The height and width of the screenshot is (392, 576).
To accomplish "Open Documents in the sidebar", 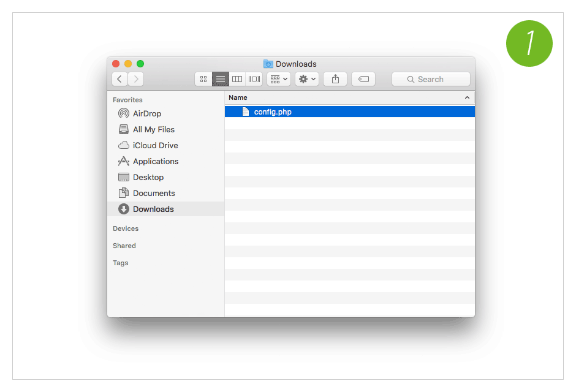I will (166, 193).
